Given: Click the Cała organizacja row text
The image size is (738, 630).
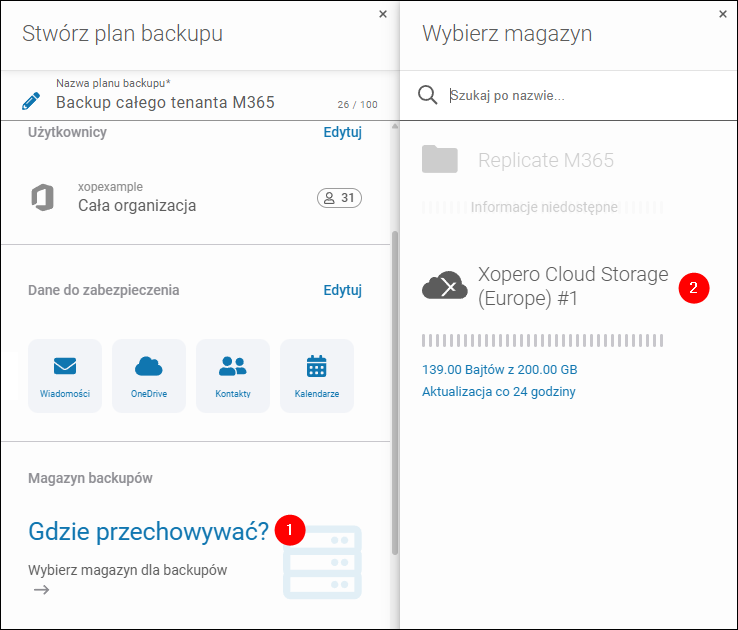Looking at the screenshot, I should tap(137, 206).
